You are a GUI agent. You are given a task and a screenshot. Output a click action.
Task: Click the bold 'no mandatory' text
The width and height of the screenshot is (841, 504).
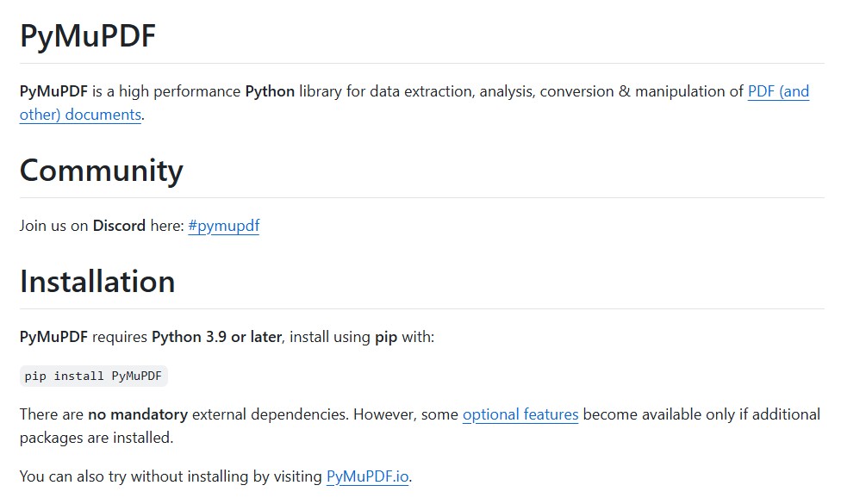tap(138, 414)
